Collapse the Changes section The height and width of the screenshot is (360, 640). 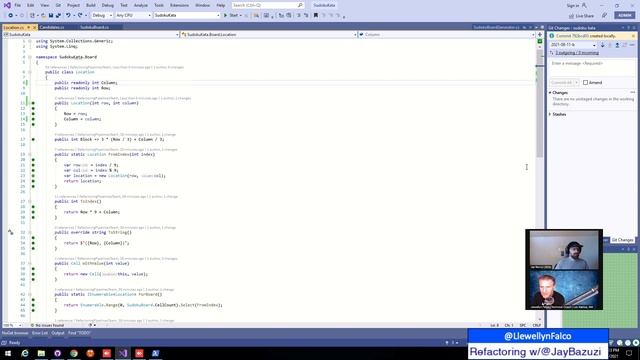550,93
